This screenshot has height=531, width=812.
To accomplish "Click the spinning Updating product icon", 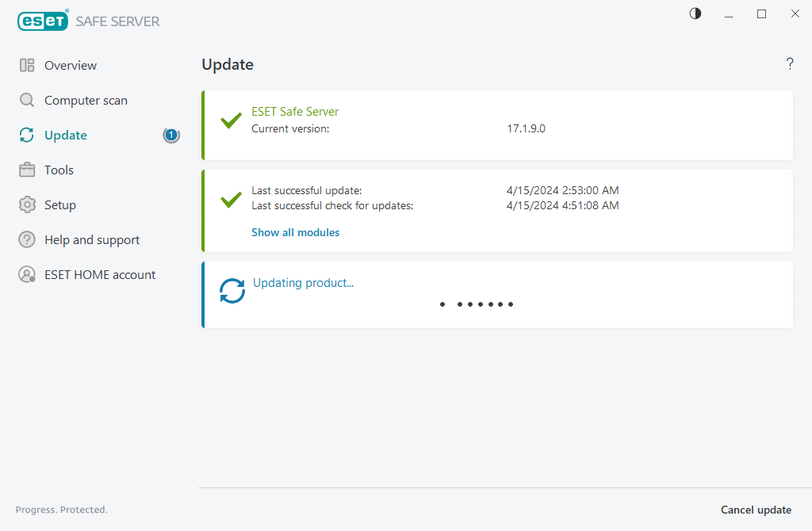I will [x=231, y=291].
